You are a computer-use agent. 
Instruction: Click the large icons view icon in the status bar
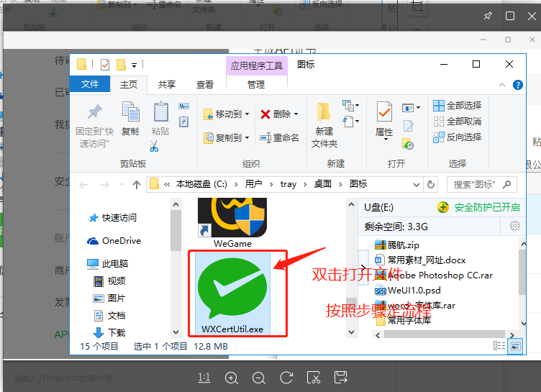(x=516, y=346)
